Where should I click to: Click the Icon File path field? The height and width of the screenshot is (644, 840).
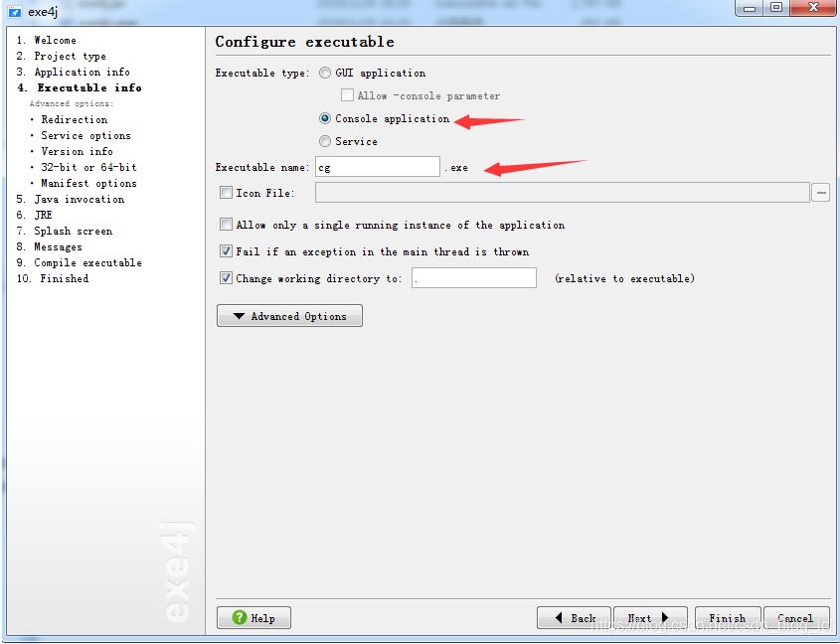tap(562, 193)
